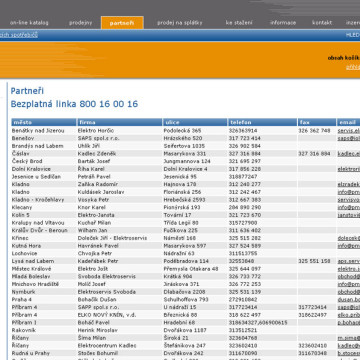This screenshot has width=360, height=360.
Task: Click the Partneři page heading
Action: coord(27,91)
